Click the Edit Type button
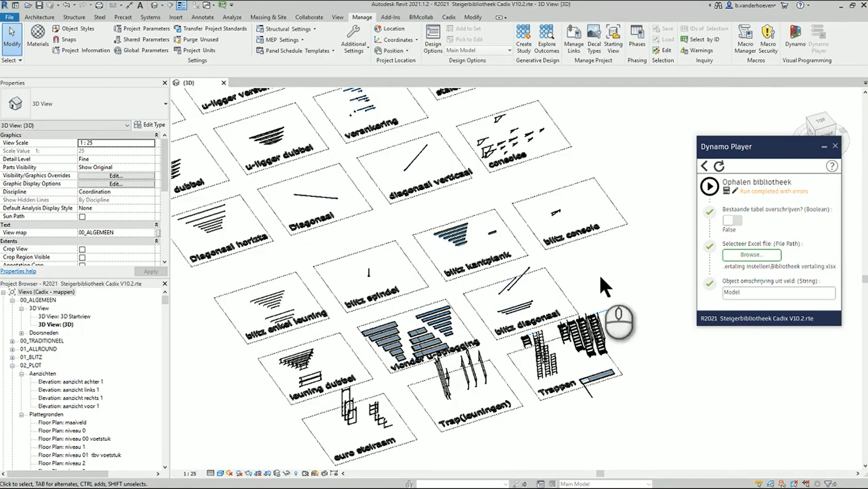The height and width of the screenshot is (489, 868). tap(150, 125)
